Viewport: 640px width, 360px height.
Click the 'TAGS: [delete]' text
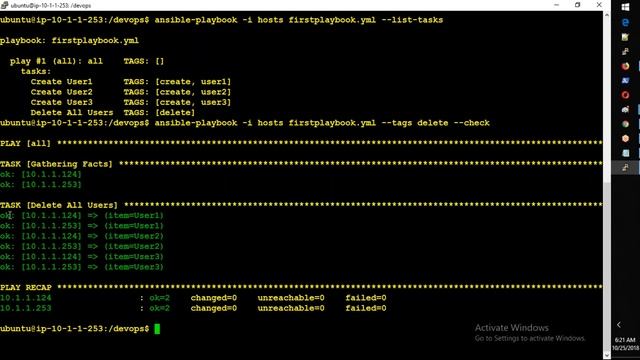click(159, 113)
